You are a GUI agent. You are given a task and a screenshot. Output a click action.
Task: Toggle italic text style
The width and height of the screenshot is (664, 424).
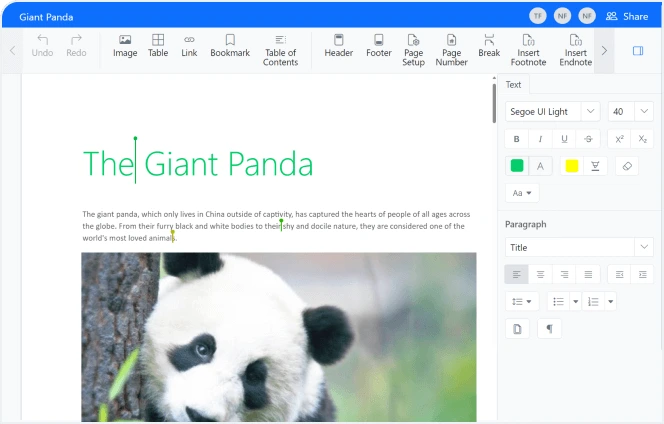(541, 139)
